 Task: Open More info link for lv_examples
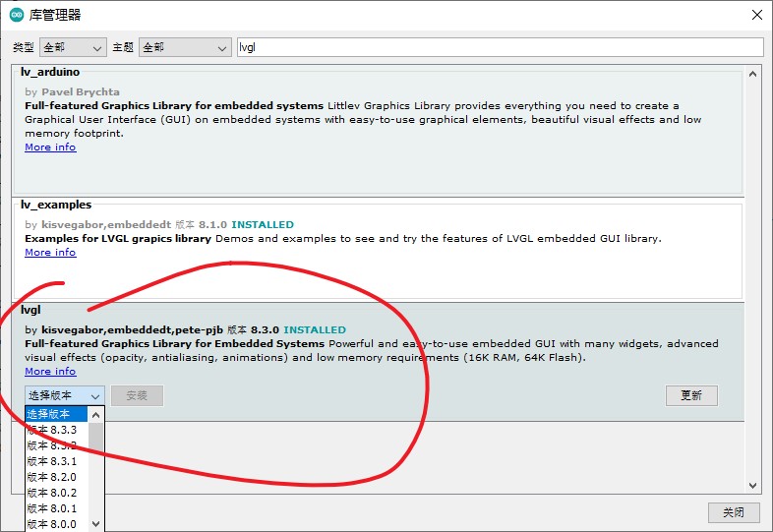click(50, 252)
